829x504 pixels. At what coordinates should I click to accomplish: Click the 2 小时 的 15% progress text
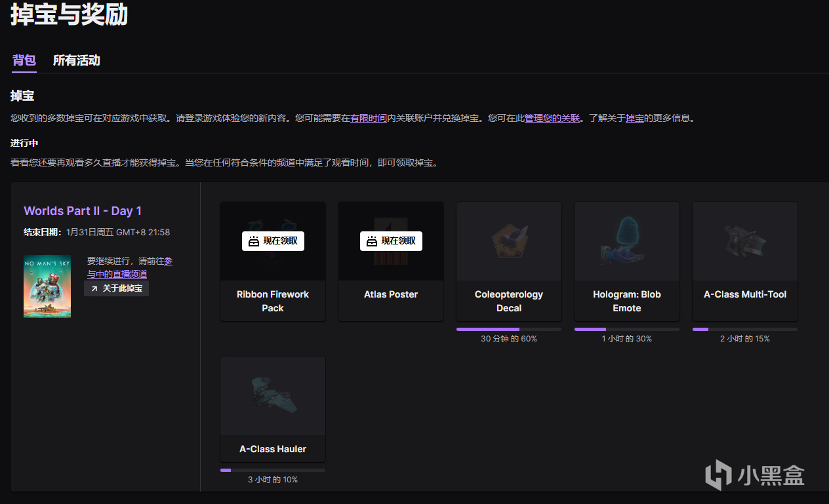(745, 339)
